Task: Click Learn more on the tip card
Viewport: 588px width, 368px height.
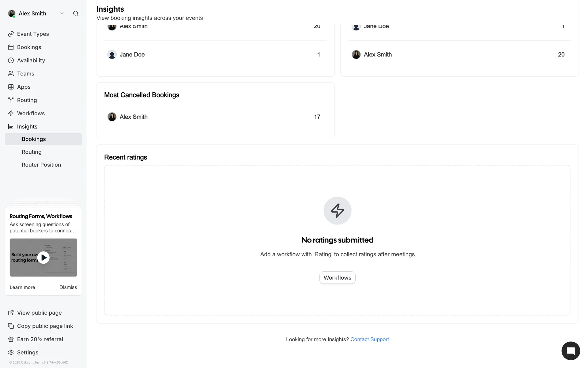Action: 22,287
